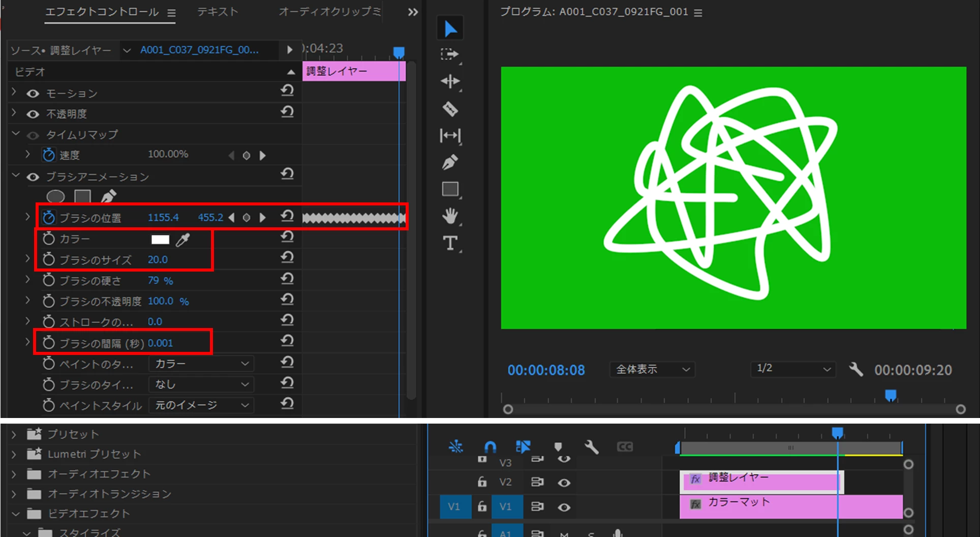Reset the ブラシの間隔 parameter

pyautogui.click(x=287, y=341)
